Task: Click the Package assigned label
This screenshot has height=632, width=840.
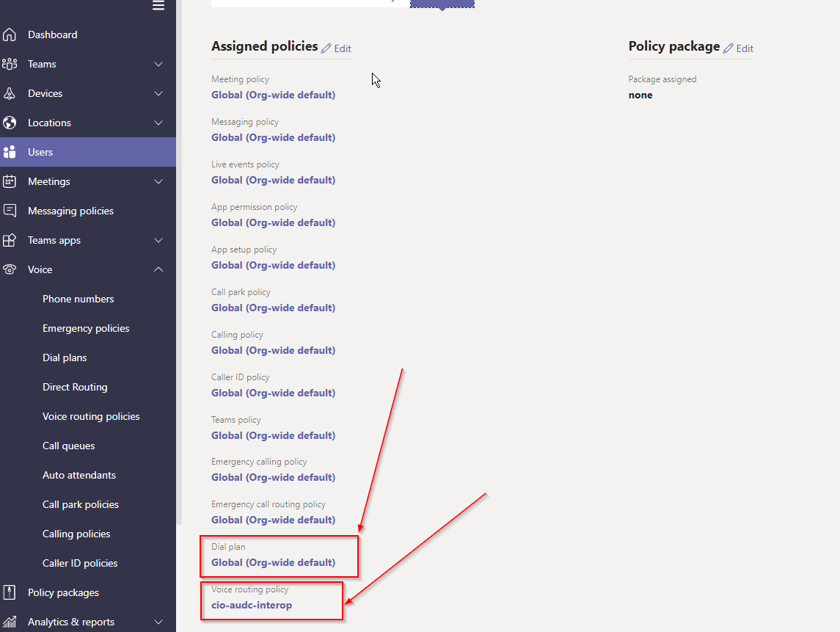Action: coord(662,79)
